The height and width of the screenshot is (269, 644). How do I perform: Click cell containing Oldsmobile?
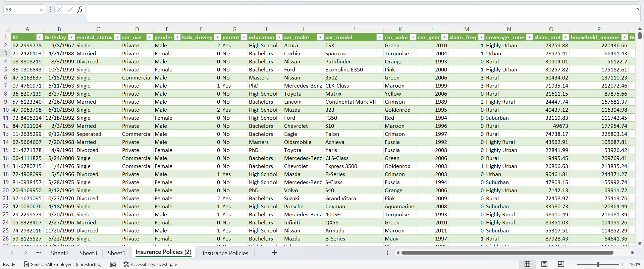click(304, 142)
